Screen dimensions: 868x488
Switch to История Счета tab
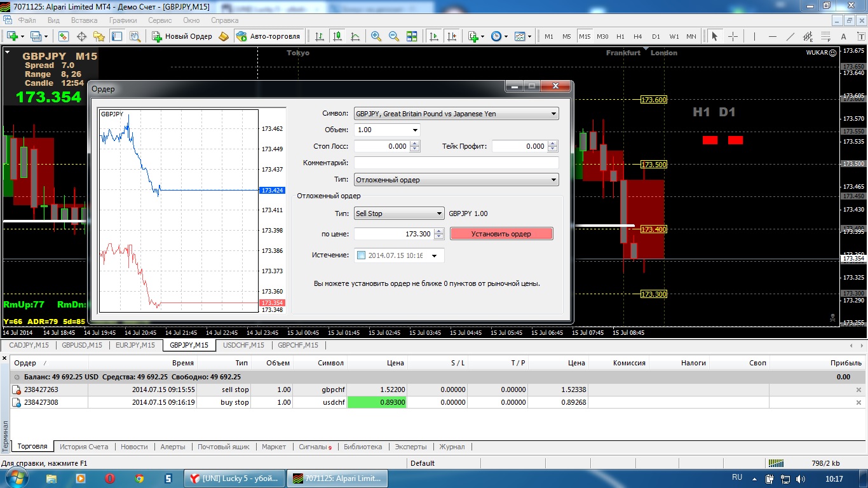pyautogui.click(x=85, y=447)
